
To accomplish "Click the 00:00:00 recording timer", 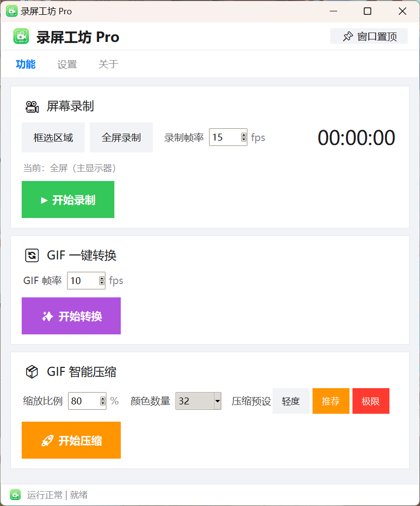I will 356,138.
